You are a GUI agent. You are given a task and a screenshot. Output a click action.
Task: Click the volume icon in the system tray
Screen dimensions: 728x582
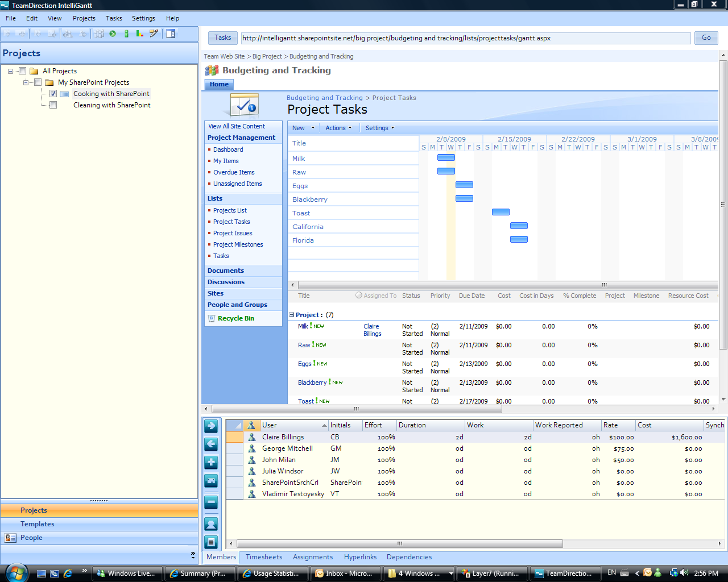(x=684, y=573)
